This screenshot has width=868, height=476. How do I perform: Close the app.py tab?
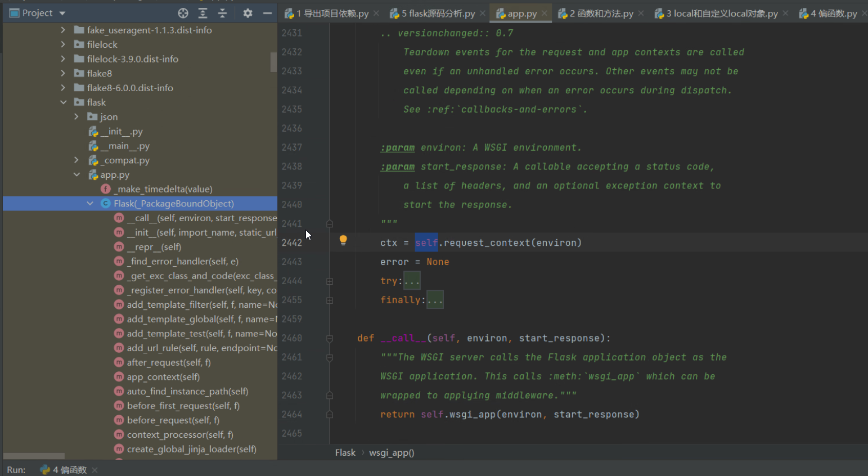coord(545,14)
